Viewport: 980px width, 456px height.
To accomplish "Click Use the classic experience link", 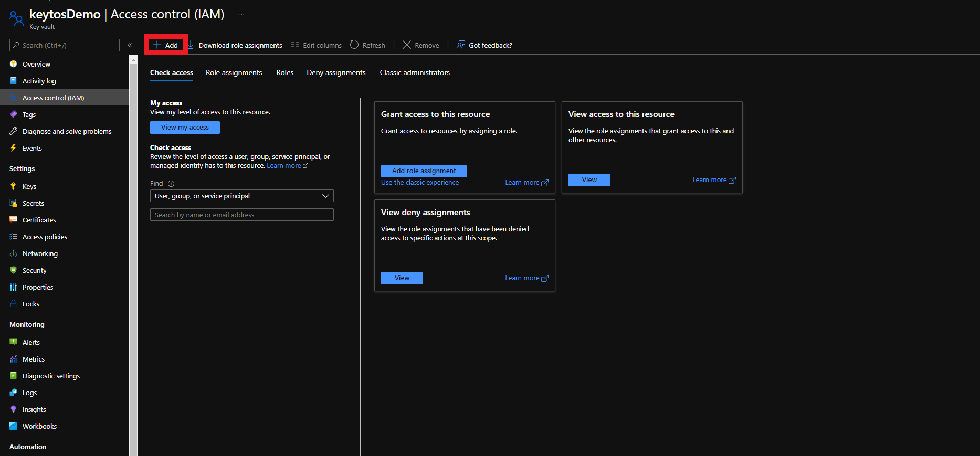I will pyautogui.click(x=420, y=183).
